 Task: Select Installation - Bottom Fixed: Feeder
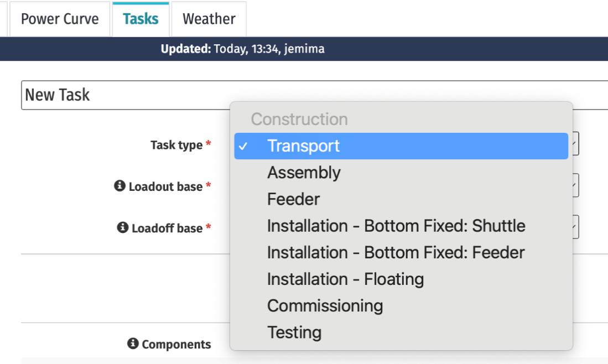401,253
